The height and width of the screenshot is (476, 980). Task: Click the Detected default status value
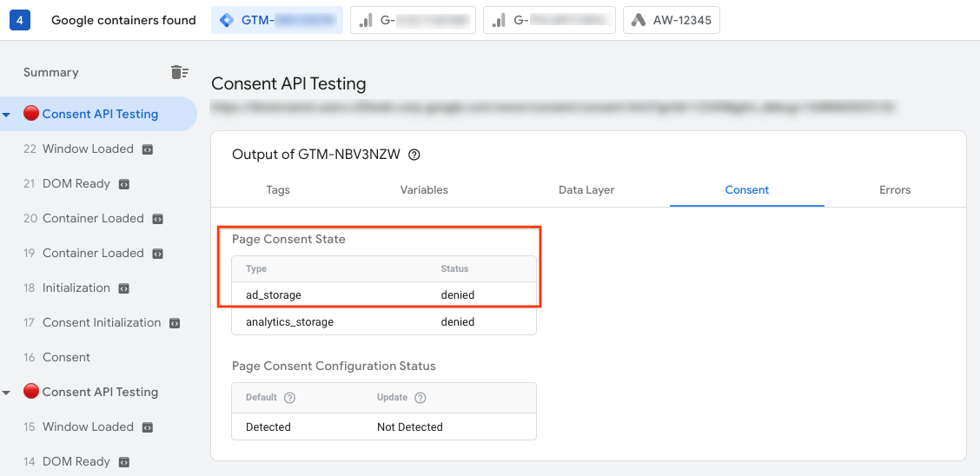268,427
